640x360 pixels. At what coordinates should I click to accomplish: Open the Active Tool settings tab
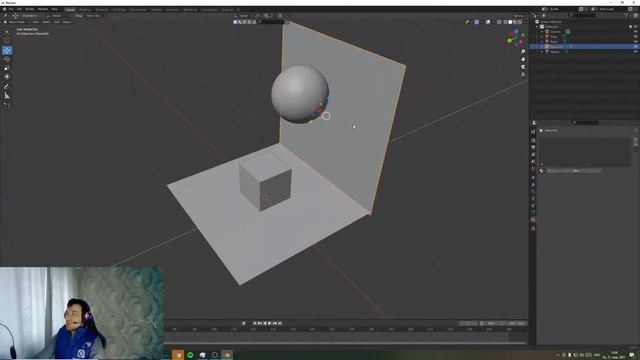[x=533, y=132]
